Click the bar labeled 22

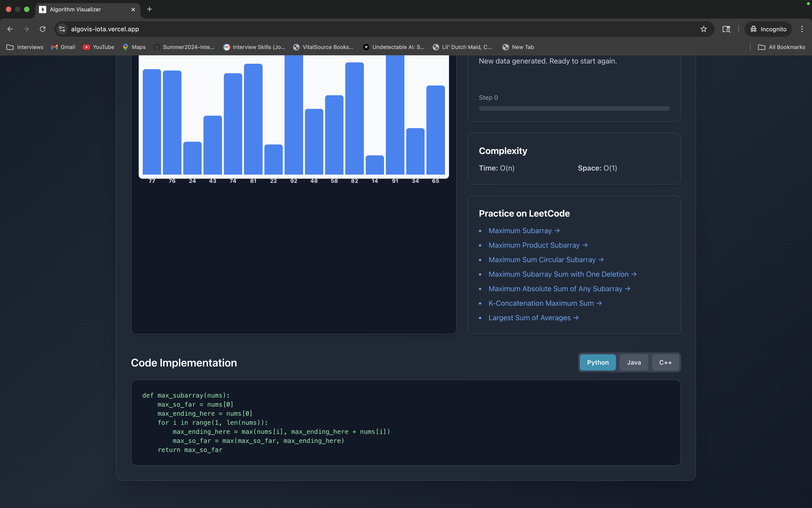tap(273, 159)
